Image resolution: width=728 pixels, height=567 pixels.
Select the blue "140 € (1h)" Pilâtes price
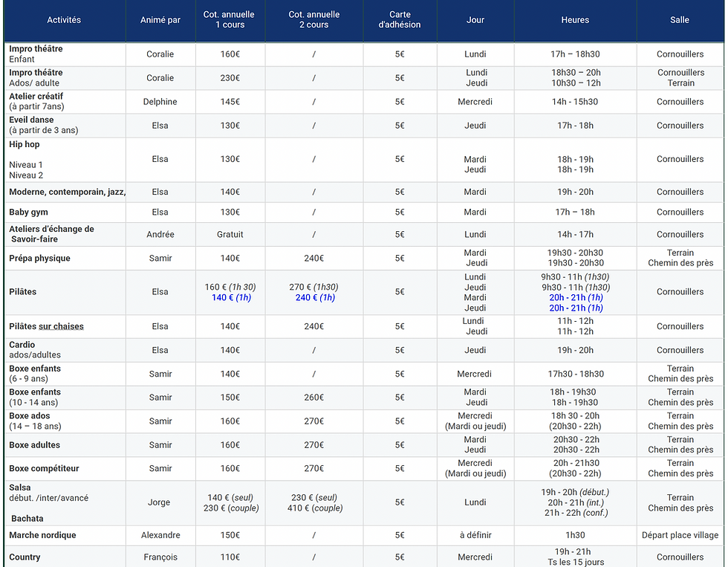click(x=231, y=298)
